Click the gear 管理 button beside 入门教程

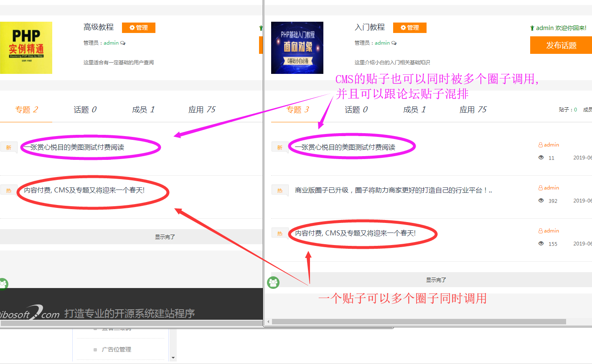[x=409, y=28]
